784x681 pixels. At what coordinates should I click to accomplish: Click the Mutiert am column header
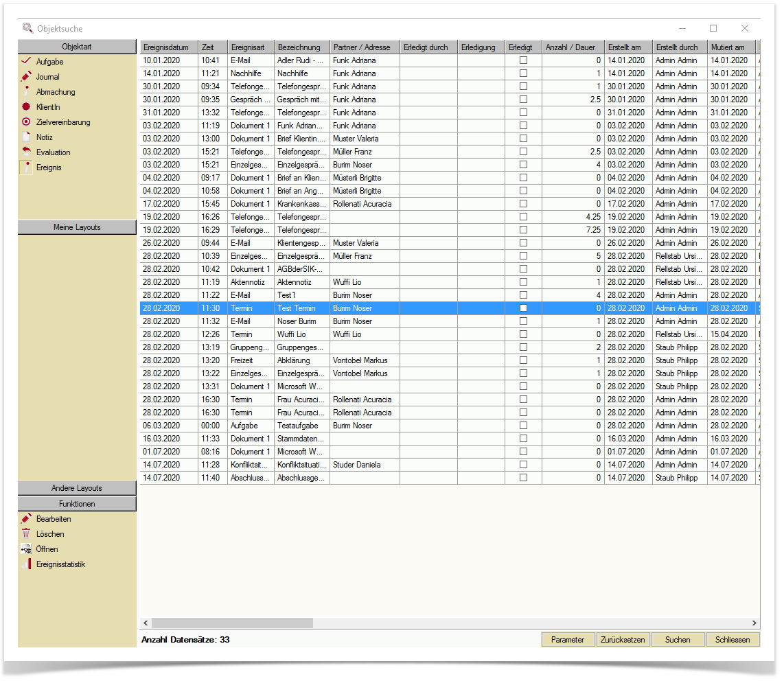pos(732,47)
